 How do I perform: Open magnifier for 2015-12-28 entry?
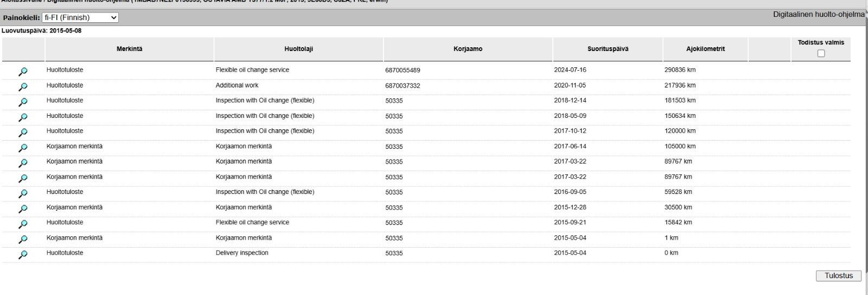click(23, 209)
